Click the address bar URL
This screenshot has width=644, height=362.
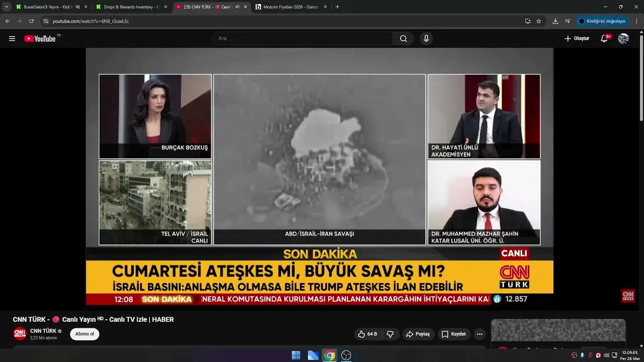(x=91, y=21)
